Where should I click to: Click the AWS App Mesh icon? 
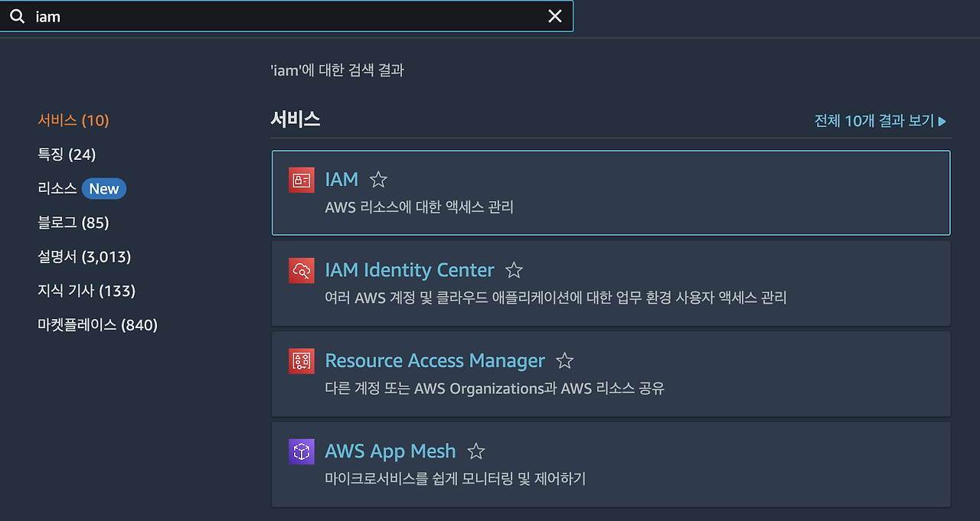pos(302,451)
